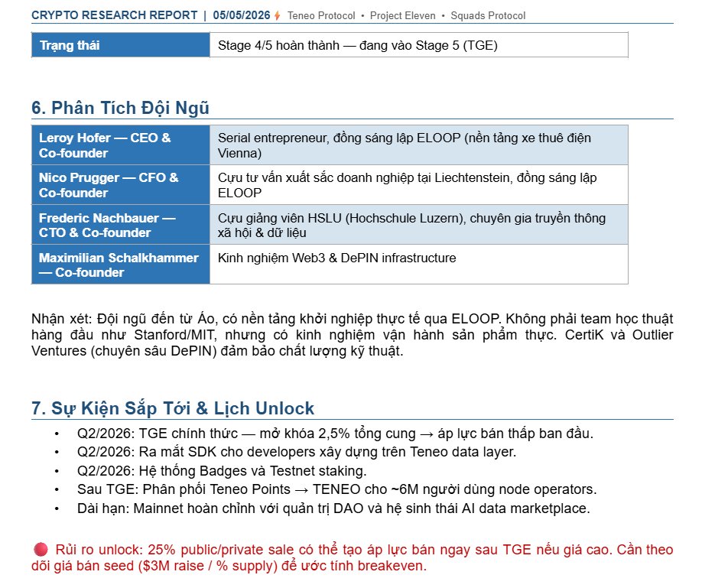Click the 'Cựu giảng viên HSLU' cell

click(418, 225)
